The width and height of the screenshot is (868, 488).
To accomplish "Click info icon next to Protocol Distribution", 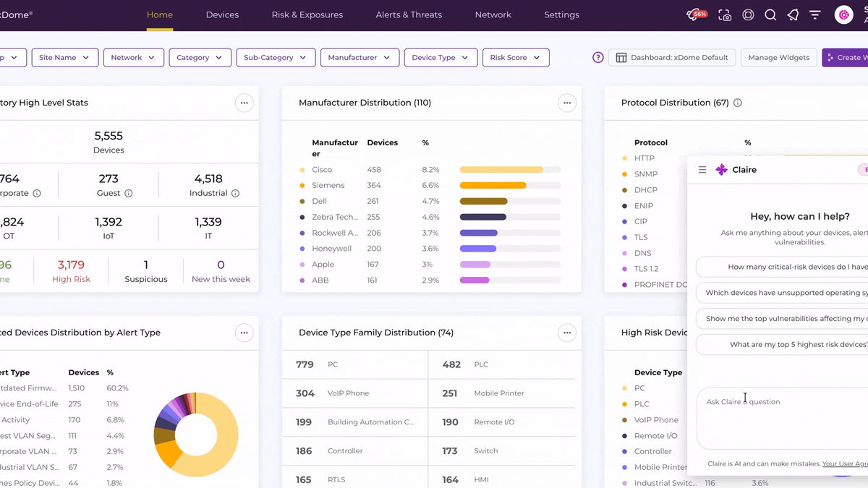I will (738, 103).
